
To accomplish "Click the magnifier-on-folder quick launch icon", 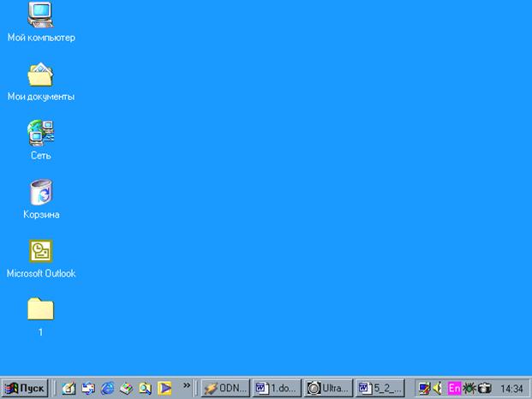I will [146, 388].
